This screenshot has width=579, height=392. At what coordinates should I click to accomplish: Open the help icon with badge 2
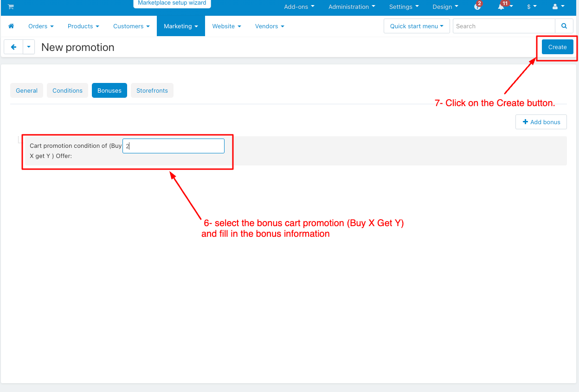[477, 7]
